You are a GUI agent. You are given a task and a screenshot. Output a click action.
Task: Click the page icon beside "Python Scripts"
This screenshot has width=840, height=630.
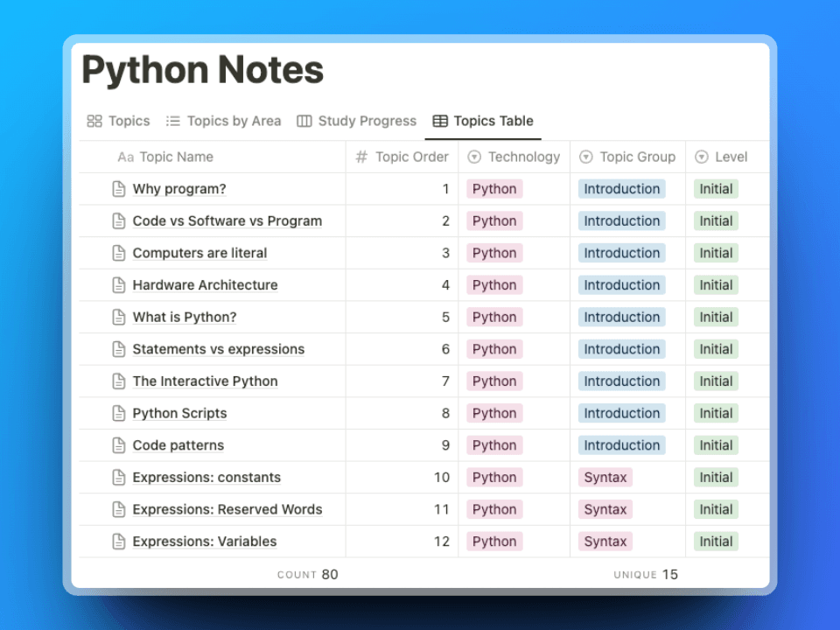118,413
